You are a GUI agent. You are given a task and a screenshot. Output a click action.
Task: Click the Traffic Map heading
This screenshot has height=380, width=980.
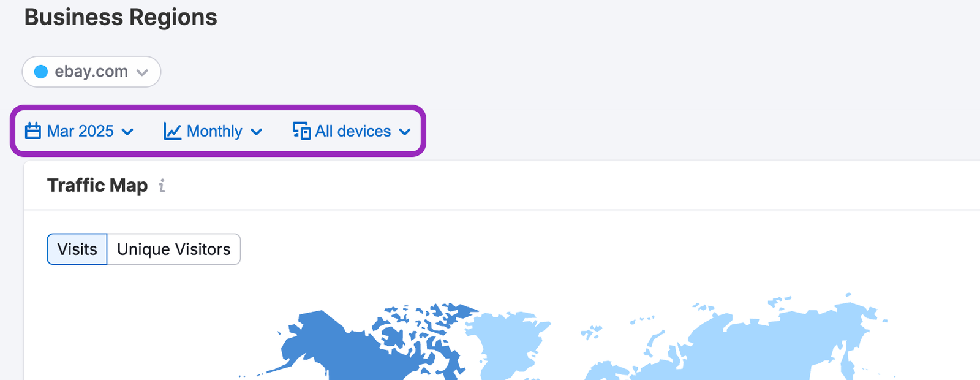tap(97, 185)
